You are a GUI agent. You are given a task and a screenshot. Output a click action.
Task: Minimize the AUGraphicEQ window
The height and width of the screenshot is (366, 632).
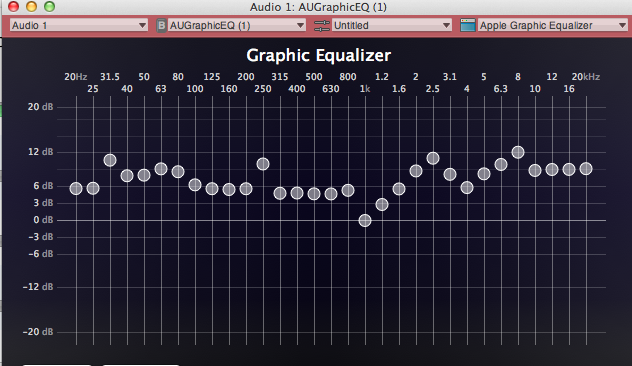[31, 6]
